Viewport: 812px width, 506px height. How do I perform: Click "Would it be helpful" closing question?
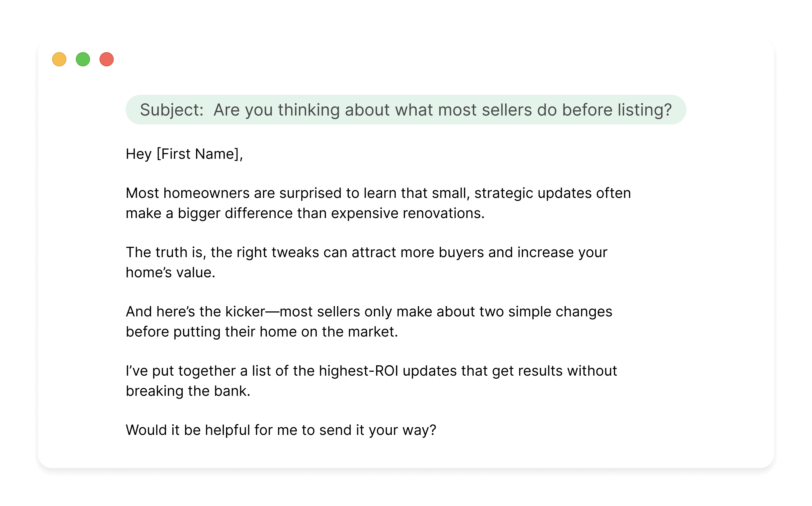tap(281, 430)
